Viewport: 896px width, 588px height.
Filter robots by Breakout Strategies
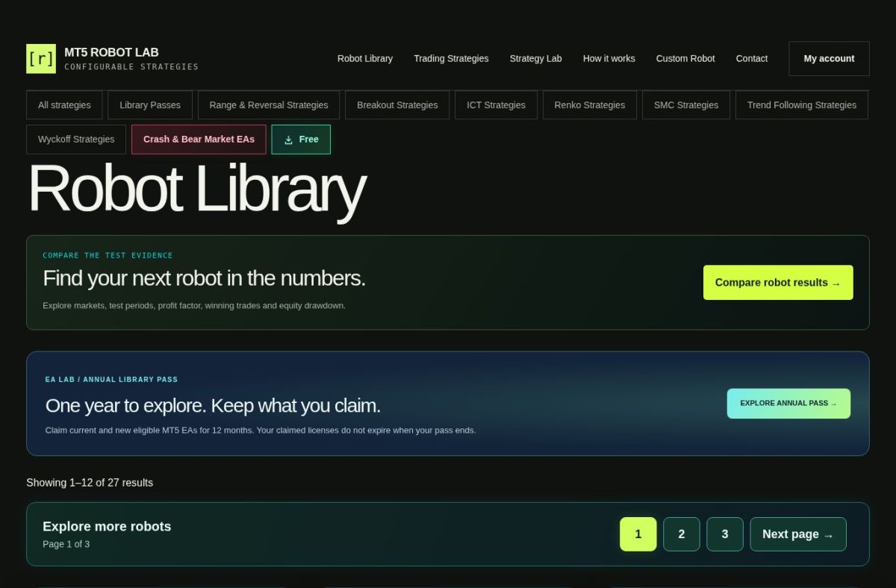point(397,105)
